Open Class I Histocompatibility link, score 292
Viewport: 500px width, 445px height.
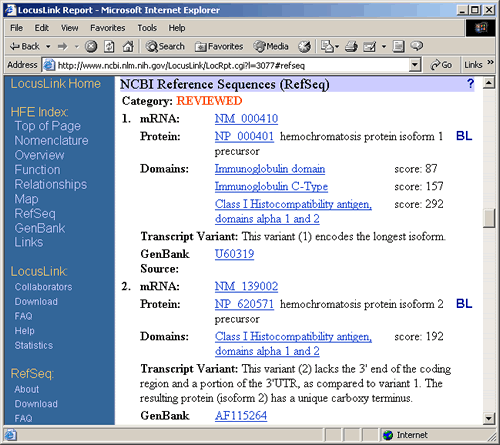point(293,211)
